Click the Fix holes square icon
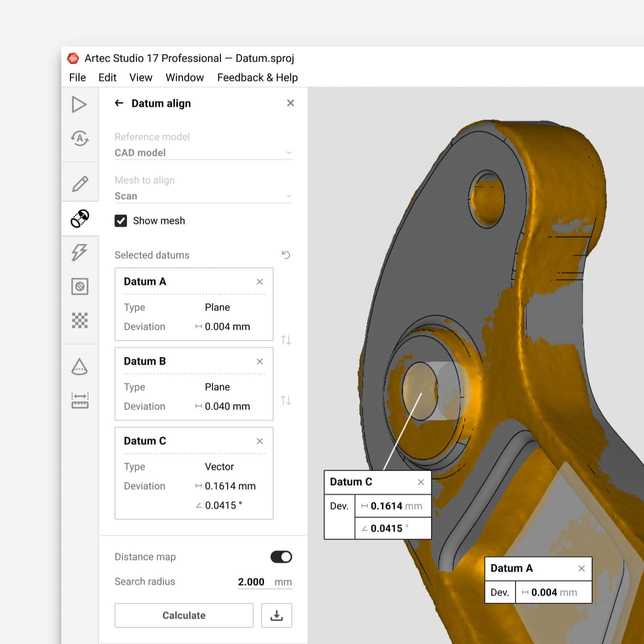Viewport: 644px width, 644px height. (x=80, y=286)
